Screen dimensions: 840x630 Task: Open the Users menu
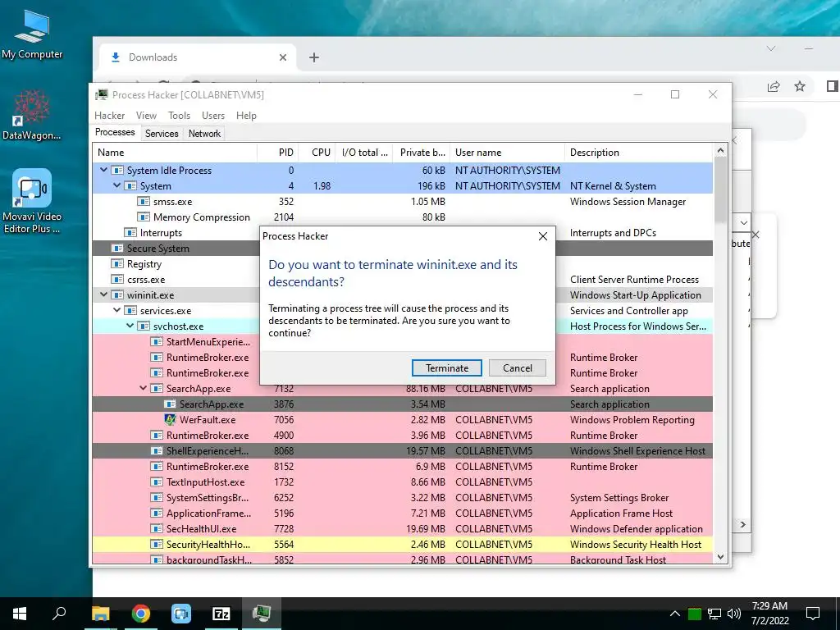[x=213, y=116]
